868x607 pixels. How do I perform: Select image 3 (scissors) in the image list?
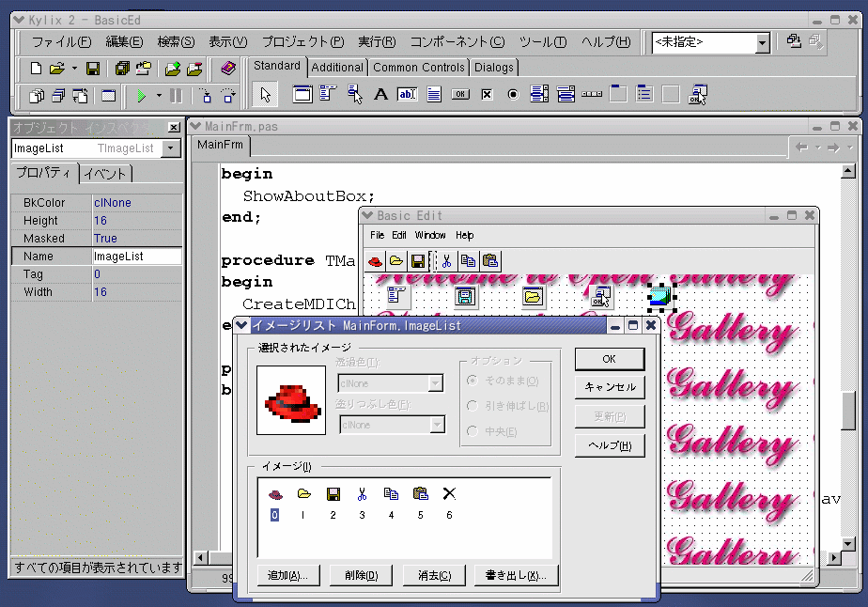362,502
